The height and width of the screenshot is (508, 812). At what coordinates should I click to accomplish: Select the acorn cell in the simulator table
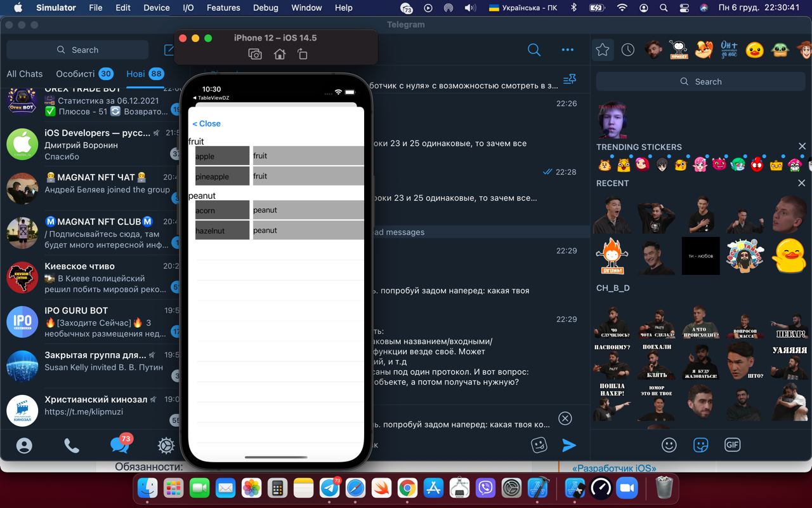pos(222,210)
